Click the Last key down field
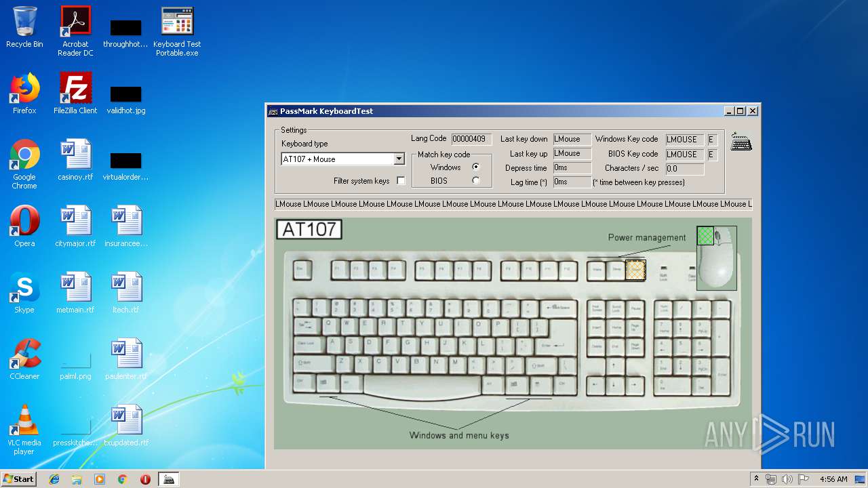This screenshot has width=868, height=488. (x=572, y=139)
